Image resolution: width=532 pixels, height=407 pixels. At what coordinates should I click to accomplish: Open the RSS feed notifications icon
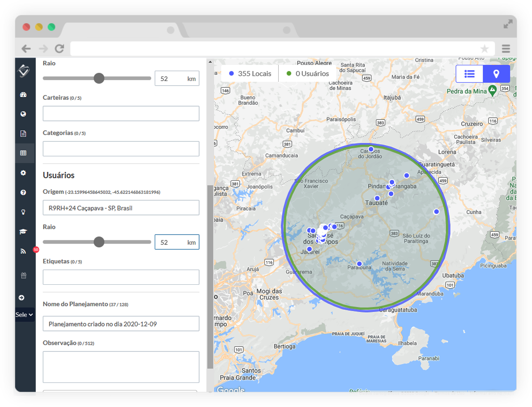23,251
